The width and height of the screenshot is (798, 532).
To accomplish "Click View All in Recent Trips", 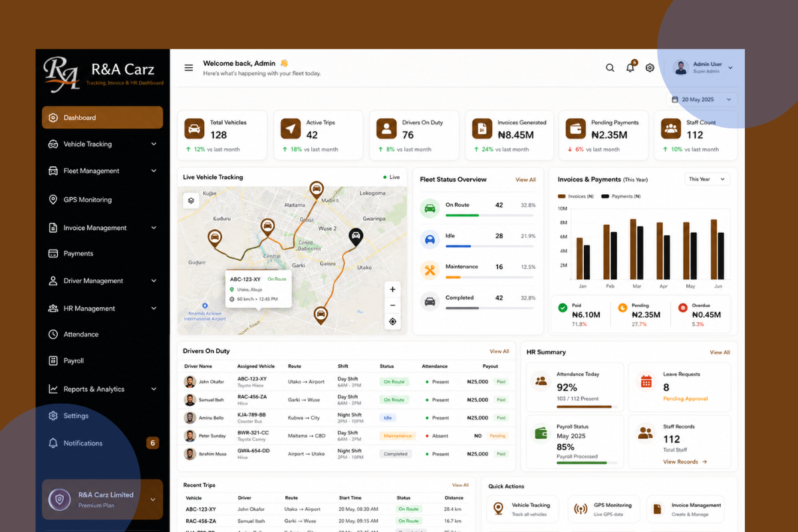I will coord(460,485).
